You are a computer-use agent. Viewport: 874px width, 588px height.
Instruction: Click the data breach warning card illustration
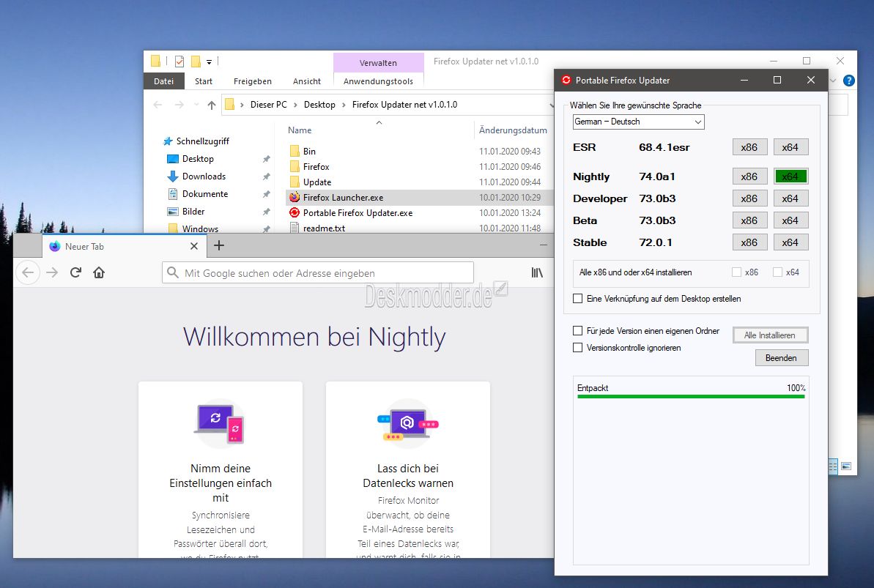[x=408, y=425]
